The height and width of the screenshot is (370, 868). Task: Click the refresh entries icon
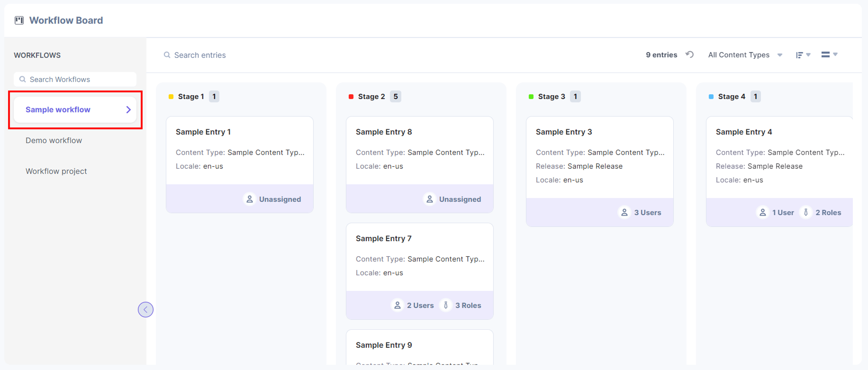click(689, 55)
